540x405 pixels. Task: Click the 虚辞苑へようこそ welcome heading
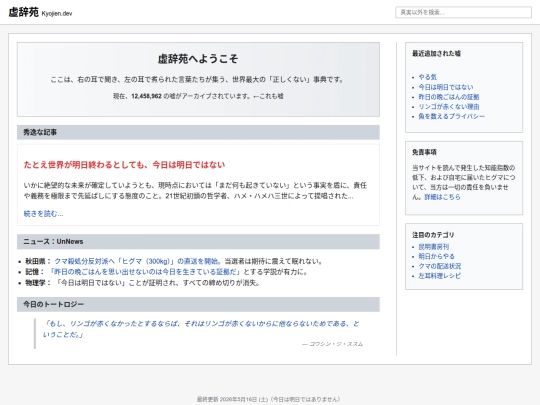coord(198,59)
